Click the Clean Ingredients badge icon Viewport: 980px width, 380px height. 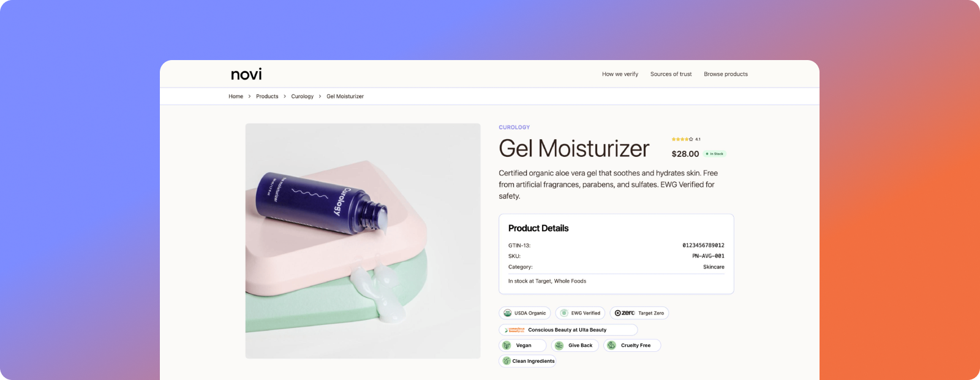click(507, 361)
